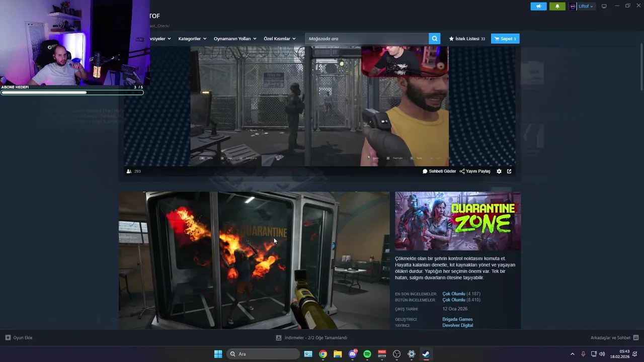Expand the Özel Kısımlar menu
644x362 pixels.
280,39
